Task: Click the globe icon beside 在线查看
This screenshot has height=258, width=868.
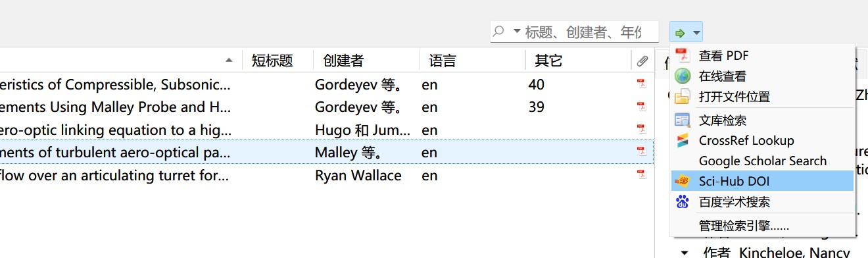Action: pyautogui.click(x=682, y=76)
